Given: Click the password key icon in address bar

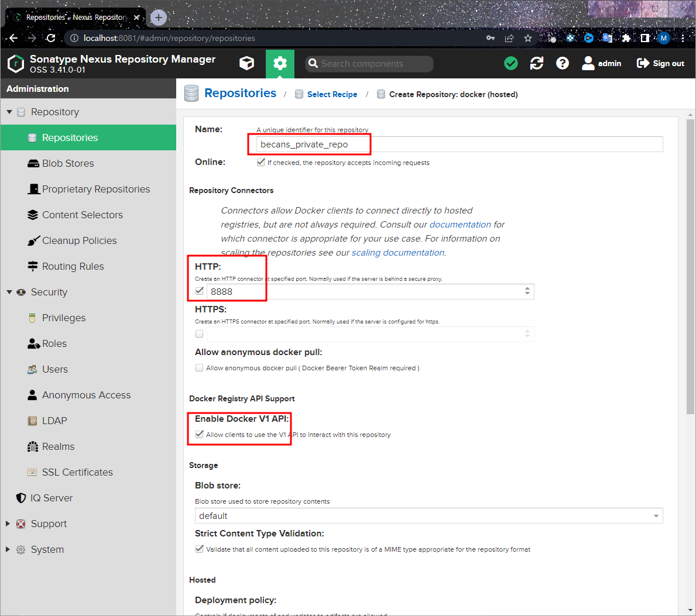Looking at the screenshot, I should coord(491,38).
